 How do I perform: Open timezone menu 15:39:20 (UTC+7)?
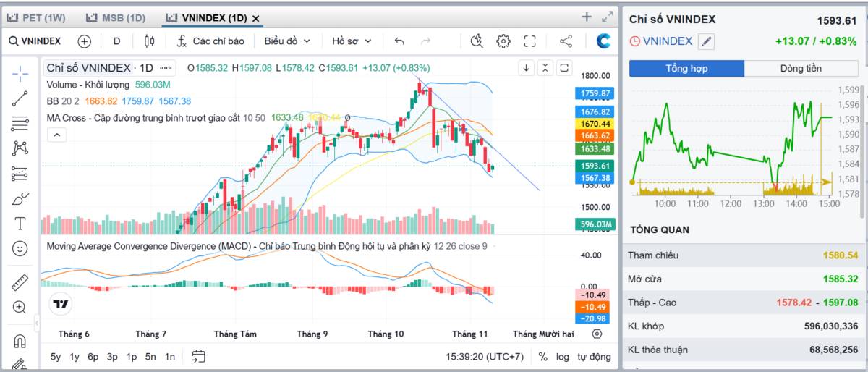485,356
